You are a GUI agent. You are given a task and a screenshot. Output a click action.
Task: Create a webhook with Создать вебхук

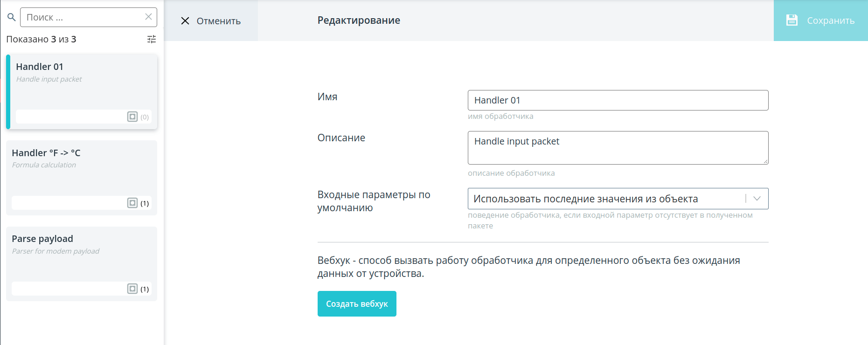click(357, 304)
